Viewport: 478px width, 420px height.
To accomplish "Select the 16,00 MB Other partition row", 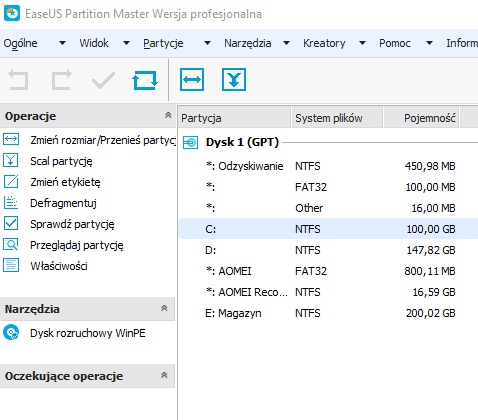I will pos(328,208).
